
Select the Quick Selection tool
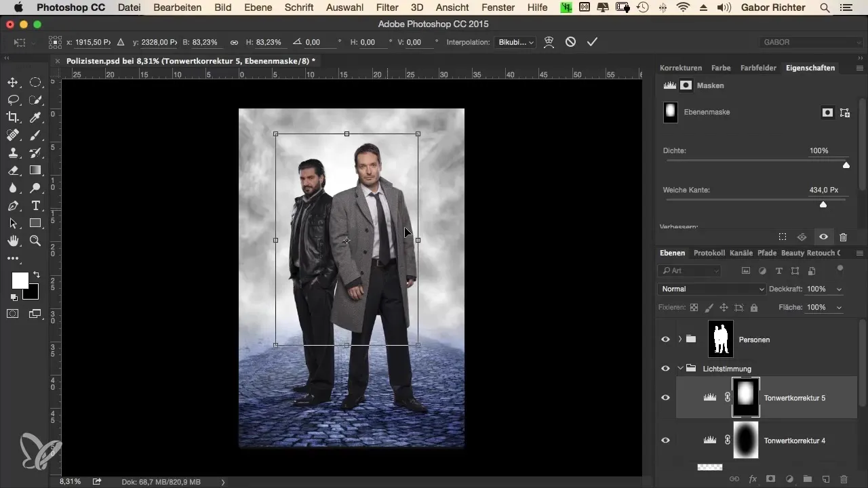coord(35,100)
